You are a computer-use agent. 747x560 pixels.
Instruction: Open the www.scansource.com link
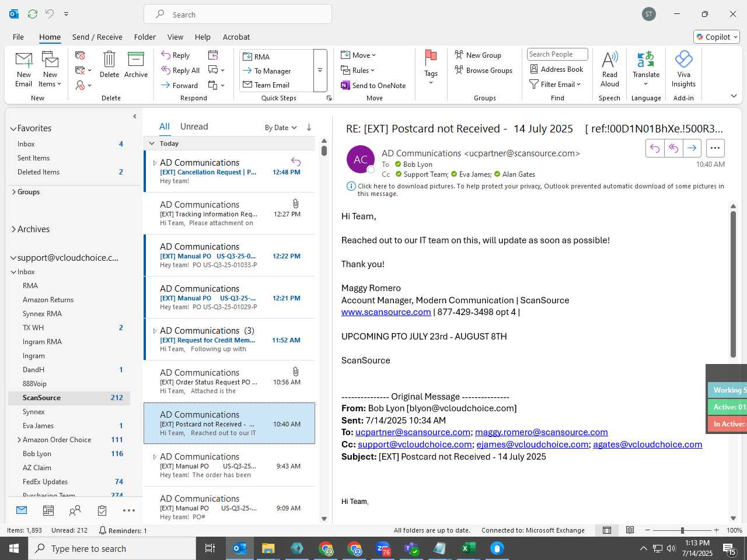pos(386,312)
